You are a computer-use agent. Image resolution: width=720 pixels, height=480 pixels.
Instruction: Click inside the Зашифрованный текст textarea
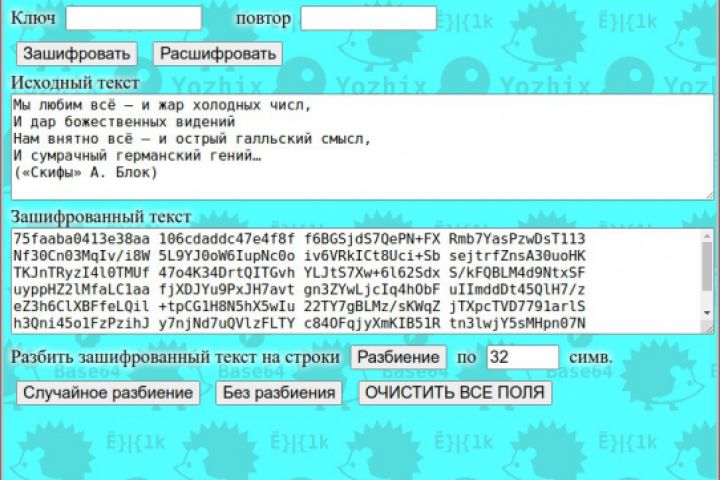[356, 281]
